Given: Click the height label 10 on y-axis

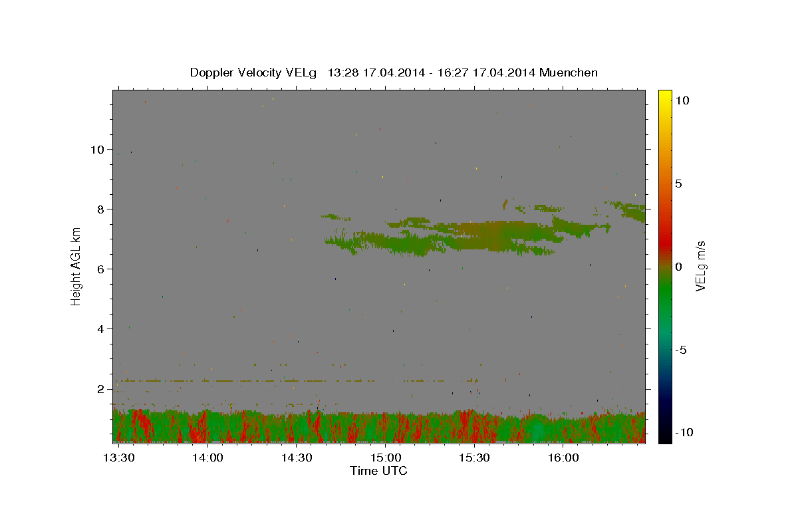Looking at the screenshot, I should [97, 150].
